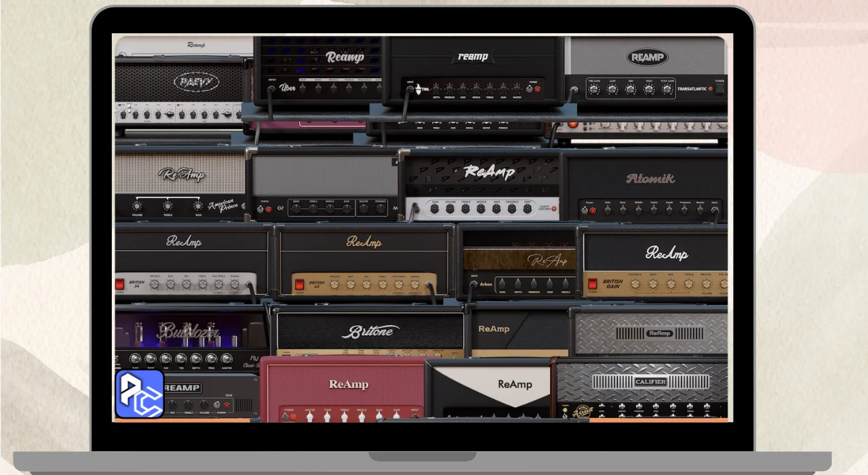Toggle Power on the red ReAmp amp
Image resolution: width=868 pixels, height=475 pixels.
coord(285,417)
